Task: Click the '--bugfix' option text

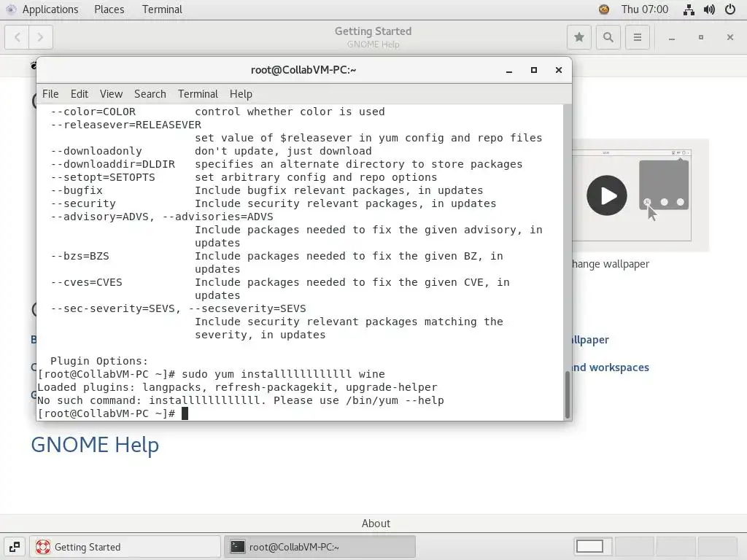Action: [x=76, y=190]
